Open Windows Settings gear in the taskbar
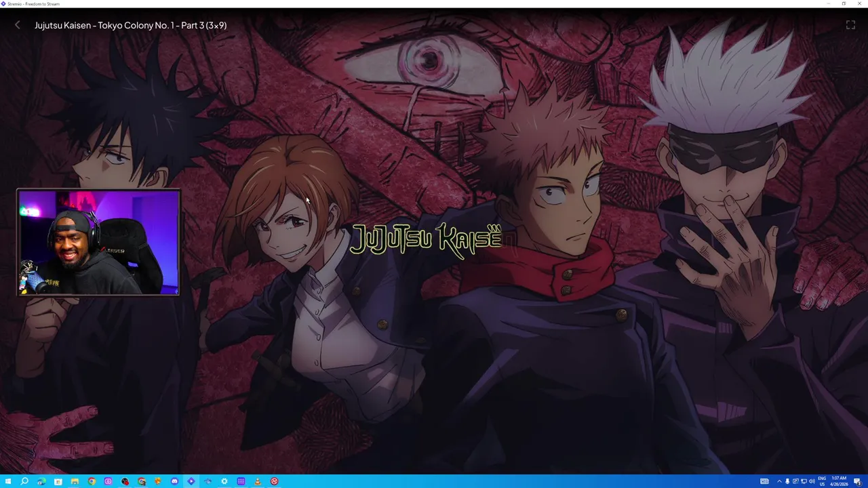The width and height of the screenshot is (868, 488). [x=224, y=481]
